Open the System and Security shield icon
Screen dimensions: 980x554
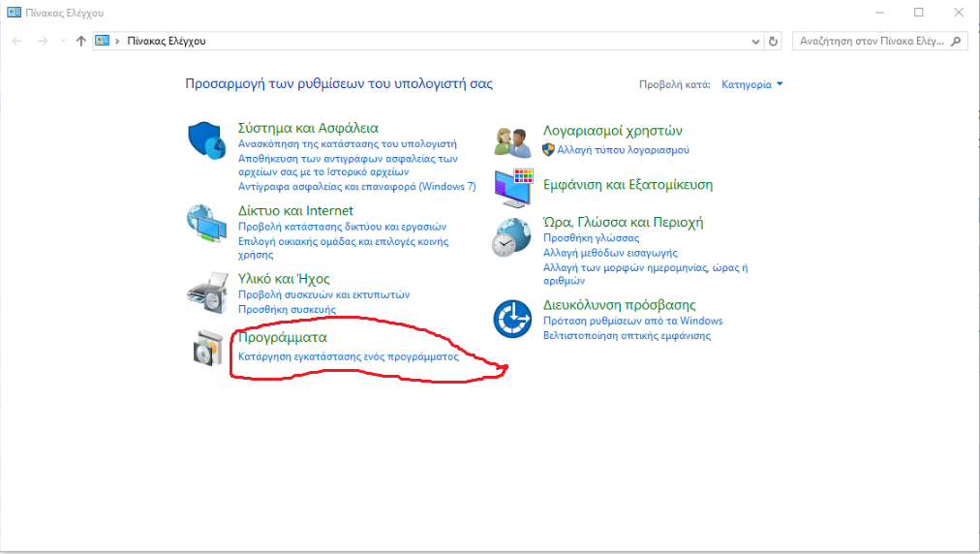click(x=207, y=140)
